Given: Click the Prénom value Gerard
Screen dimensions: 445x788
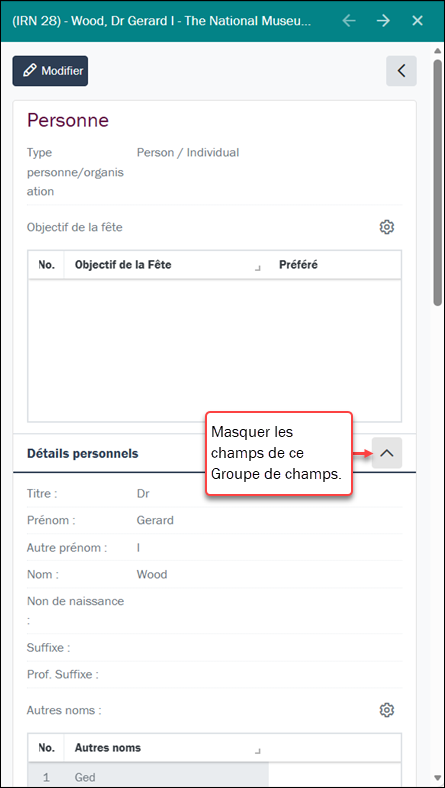Looking at the screenshot, I should coord(155,520).
